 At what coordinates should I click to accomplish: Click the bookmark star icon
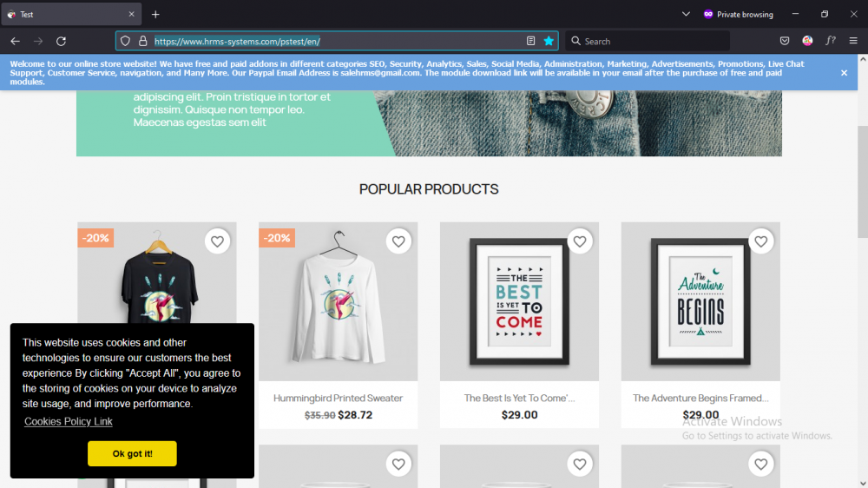pos(549,41)
